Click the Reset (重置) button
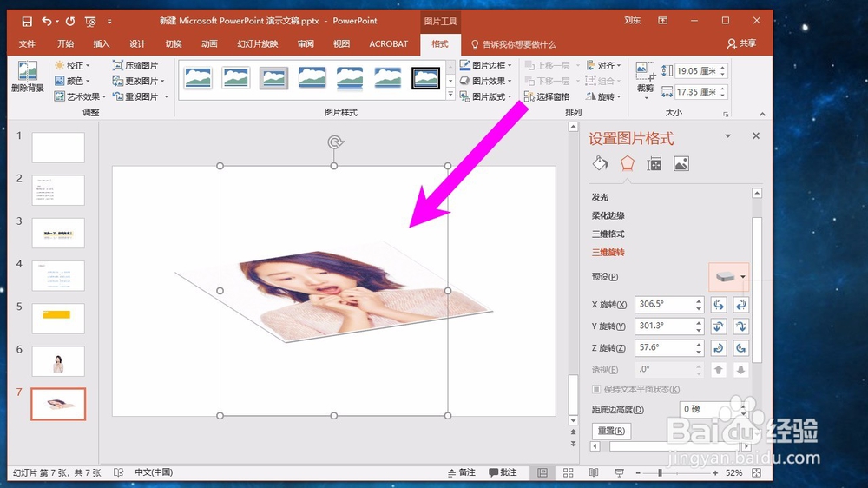The height and width of the screenshot is (488, 868). click(x=611, y=431)
